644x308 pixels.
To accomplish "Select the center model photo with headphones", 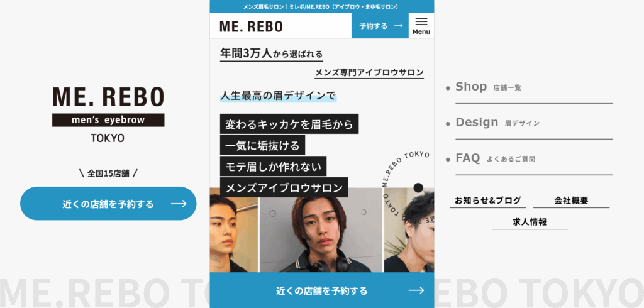I will click(x=321, y=230).
